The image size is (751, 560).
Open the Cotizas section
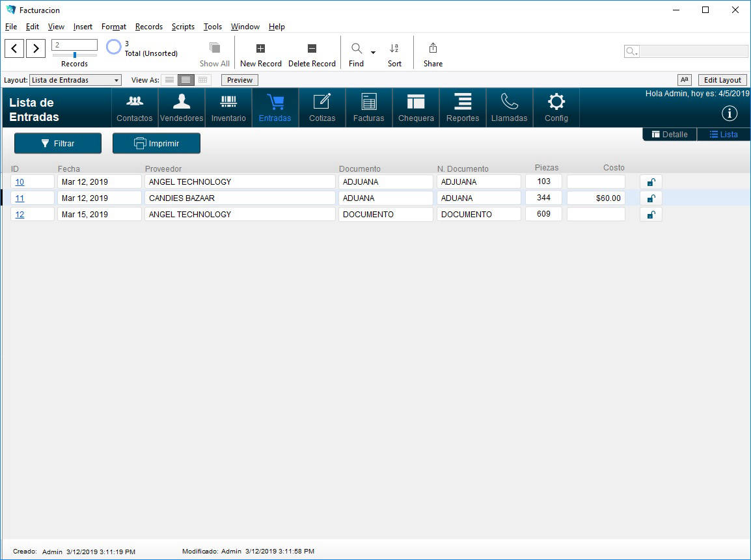[x=322, y=108]
